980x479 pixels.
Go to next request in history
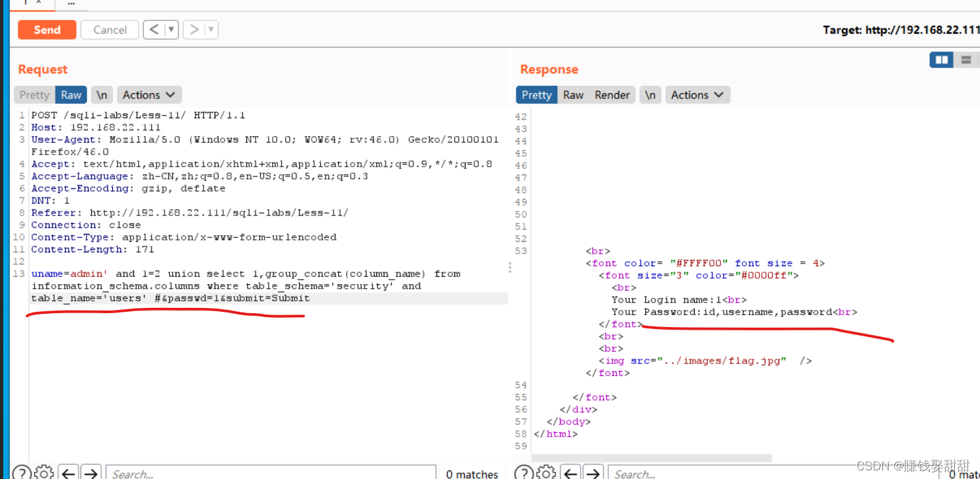(x=194, y=30)
